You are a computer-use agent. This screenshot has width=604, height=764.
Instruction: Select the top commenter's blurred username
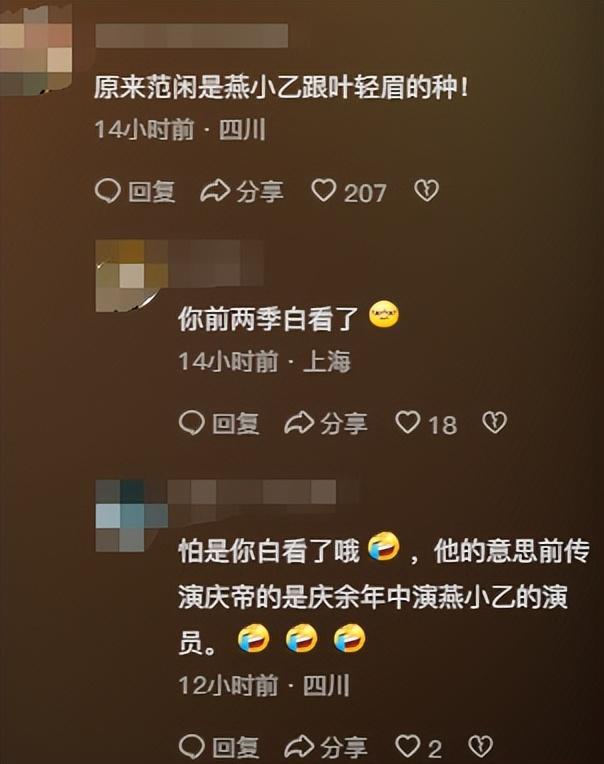click(x=191, y=36)
